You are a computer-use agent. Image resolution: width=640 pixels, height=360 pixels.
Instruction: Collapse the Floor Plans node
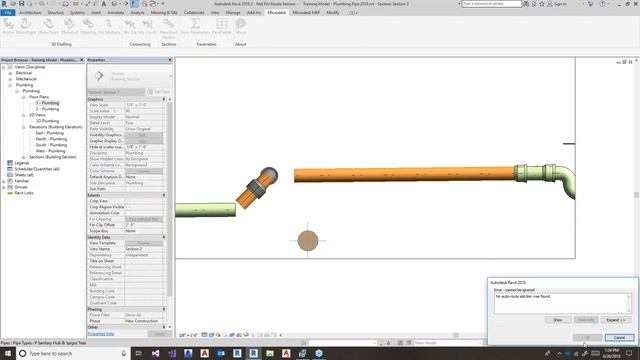click(23, 97)
